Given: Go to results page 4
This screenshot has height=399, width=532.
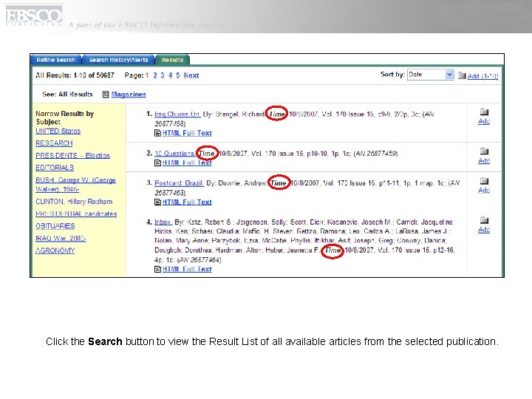Looking at the screenshot, I should point(171,75).
